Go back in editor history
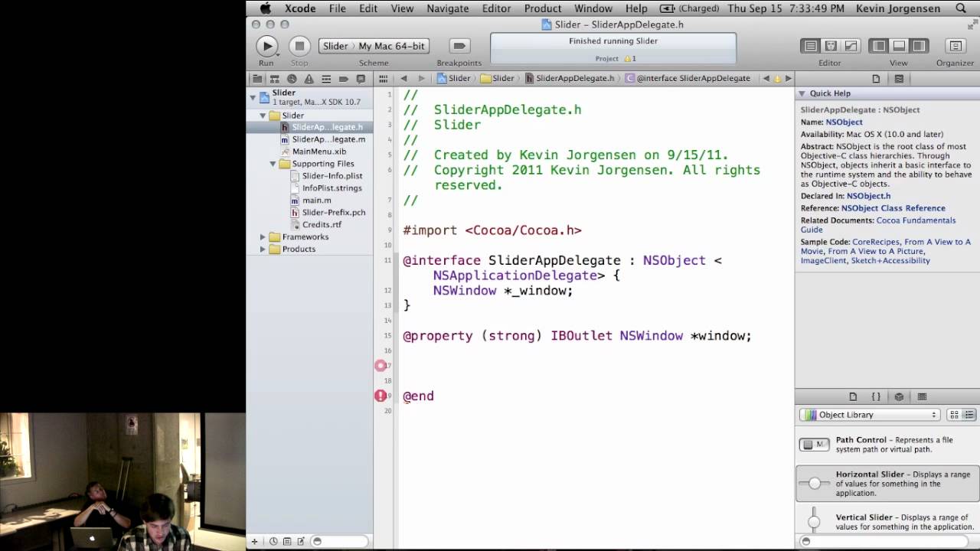980x551 pixels. tap(403, 79)
